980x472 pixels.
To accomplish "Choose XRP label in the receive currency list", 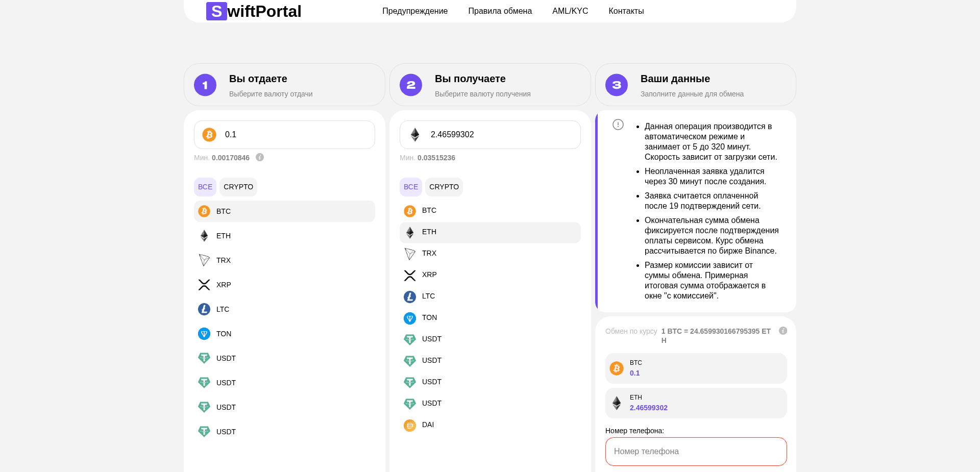I will (x=429, y=275).
